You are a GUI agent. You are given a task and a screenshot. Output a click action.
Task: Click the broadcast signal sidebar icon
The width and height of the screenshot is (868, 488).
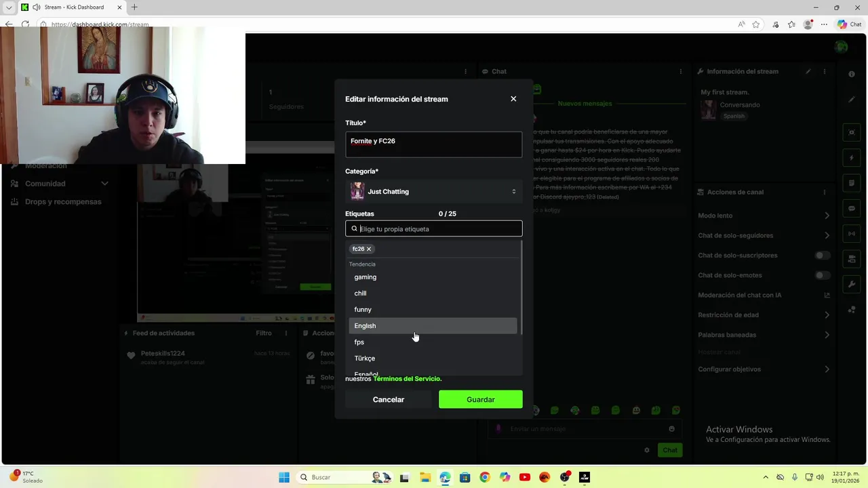tap(852, 234)
